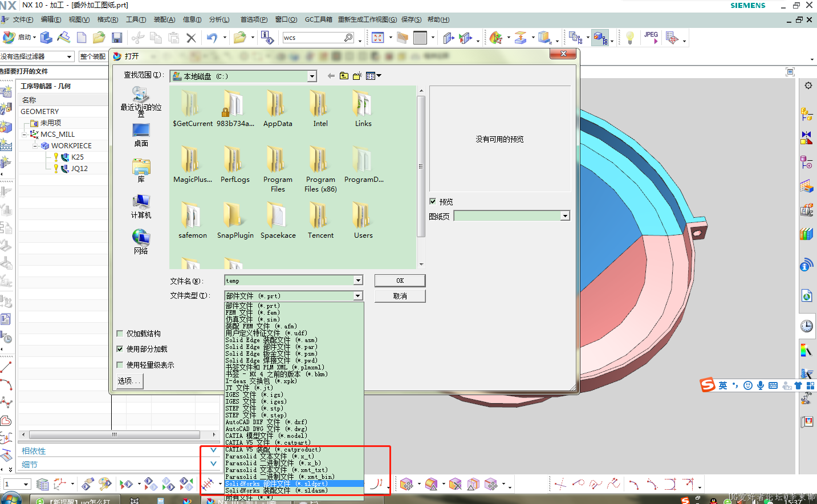Screen dimensions: 817x504
Task: Open Libraries location in Open dialog
Action: click(141, 171)
